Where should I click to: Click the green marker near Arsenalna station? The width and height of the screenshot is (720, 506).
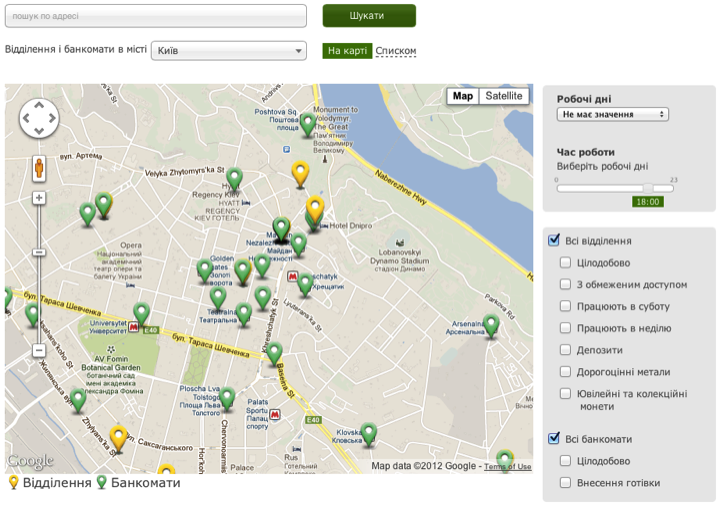click(x=490, y=324)
